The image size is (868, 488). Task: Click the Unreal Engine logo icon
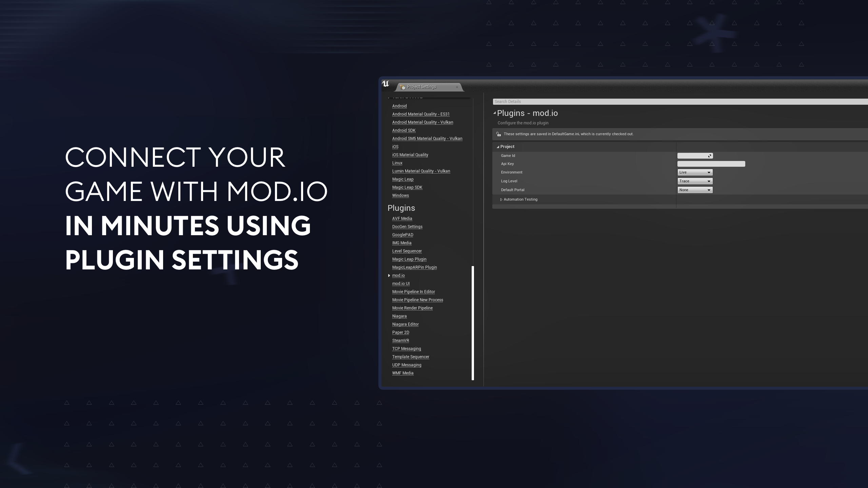(x=386, y=84)
